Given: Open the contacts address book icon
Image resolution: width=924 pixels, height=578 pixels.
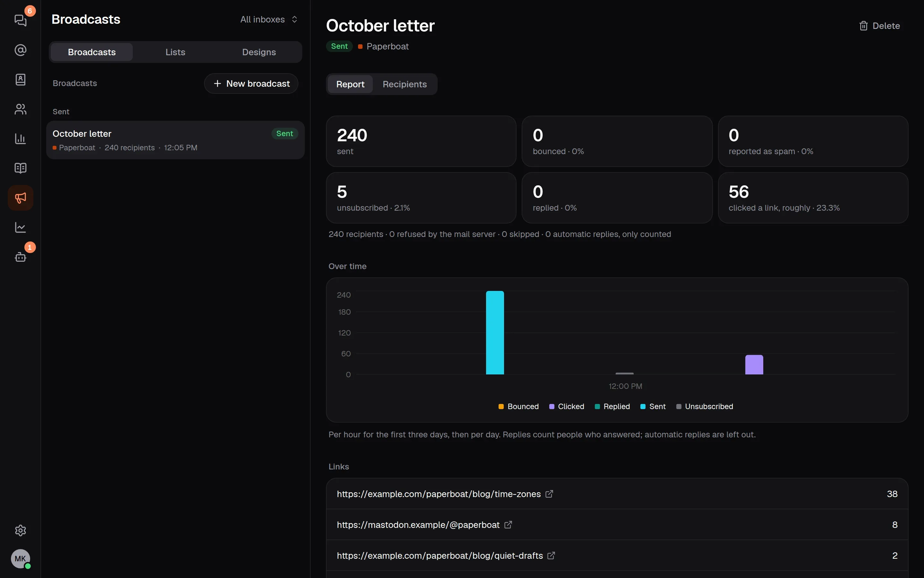Looking at the screenshot, I should point(20,80).
